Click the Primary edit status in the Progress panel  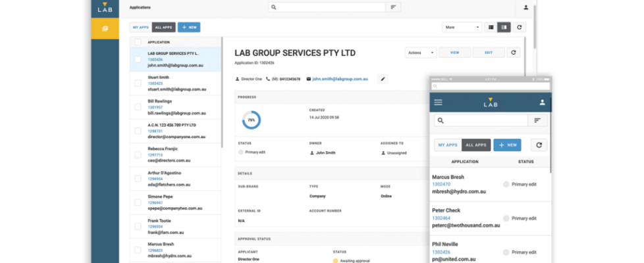tap(252, 153)
